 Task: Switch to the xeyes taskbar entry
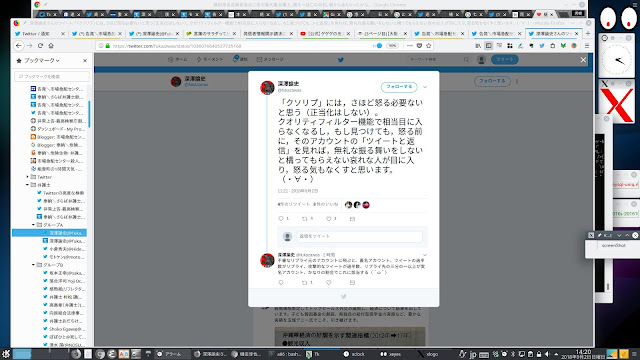click(x=391, y=354)
